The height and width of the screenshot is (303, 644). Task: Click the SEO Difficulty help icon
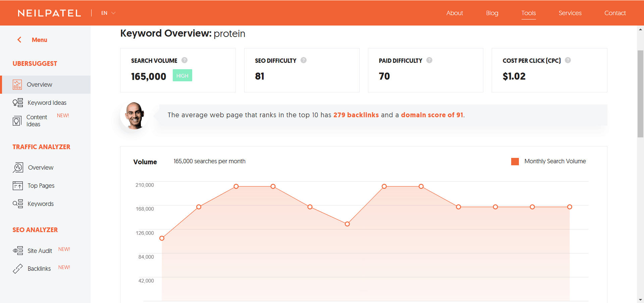304,60
